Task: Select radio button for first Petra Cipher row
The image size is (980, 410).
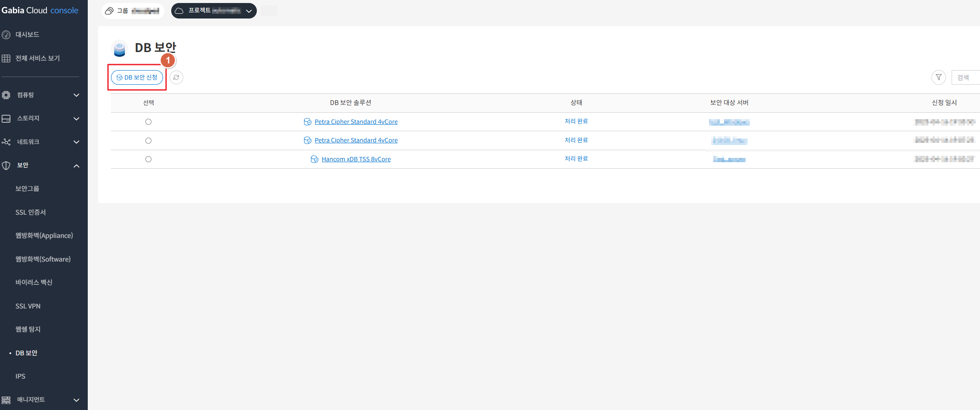Action: coord(148,122)
